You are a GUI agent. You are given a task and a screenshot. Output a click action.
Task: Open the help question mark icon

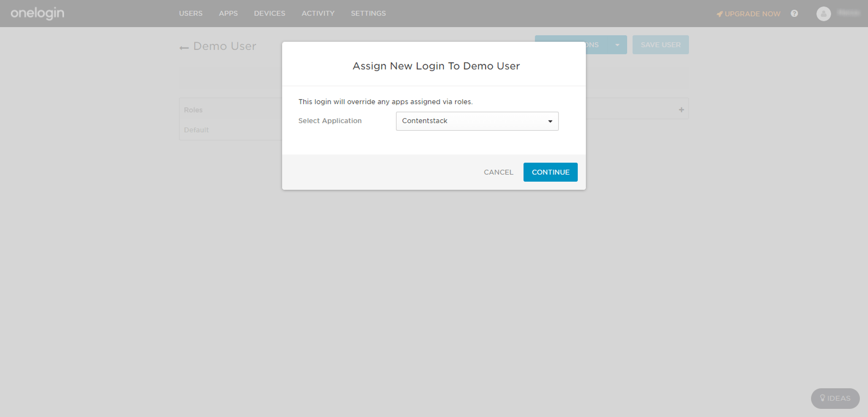tap(794, 14)
